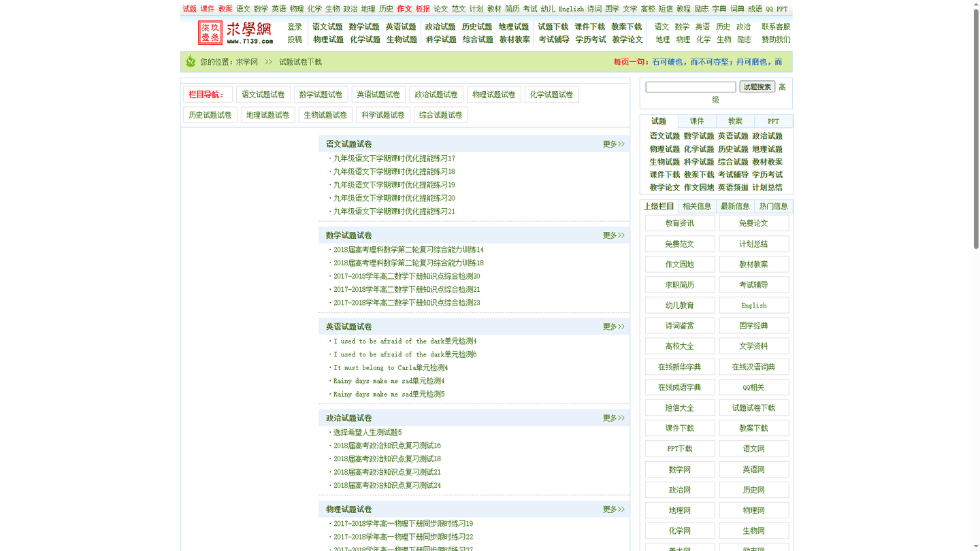Open I used to be afraid 单元检测4
Screen dimensions: 980x551
pyautogui.click(x=405, y=341)
